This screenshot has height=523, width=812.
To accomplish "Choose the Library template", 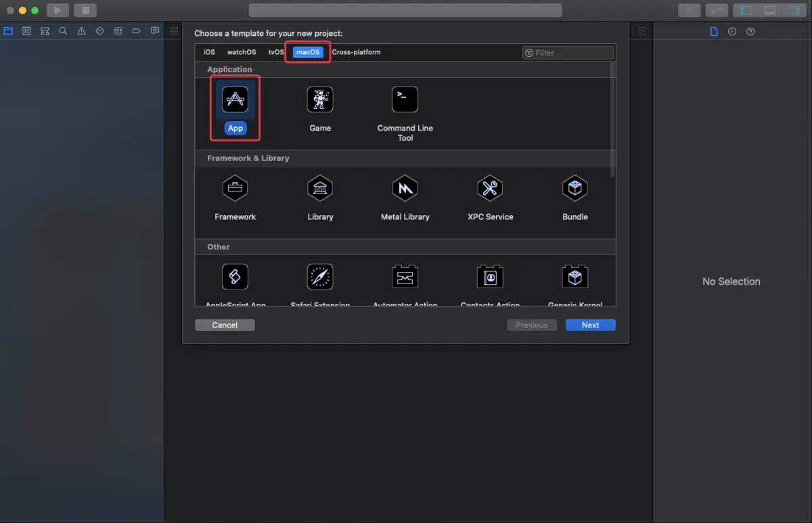I will click(x=320, y=189).
